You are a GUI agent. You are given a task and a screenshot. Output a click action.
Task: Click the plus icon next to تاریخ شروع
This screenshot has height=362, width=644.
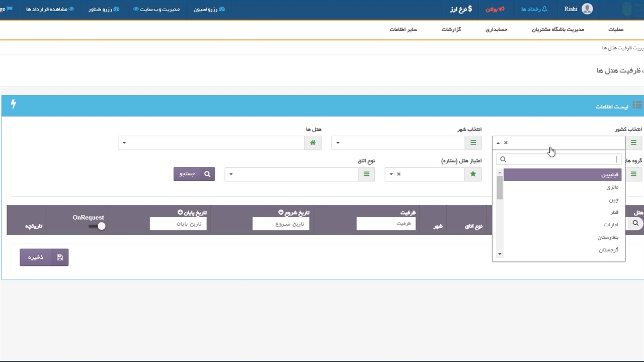280,213
